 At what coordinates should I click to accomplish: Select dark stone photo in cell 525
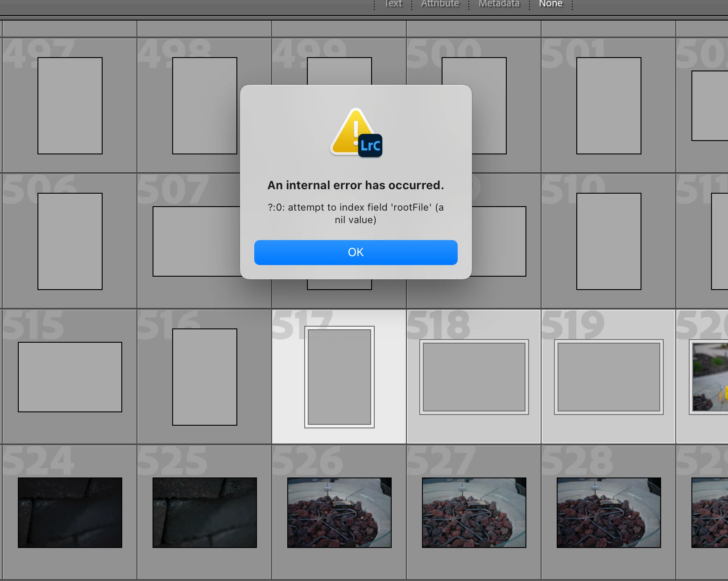tap(205, 513)
